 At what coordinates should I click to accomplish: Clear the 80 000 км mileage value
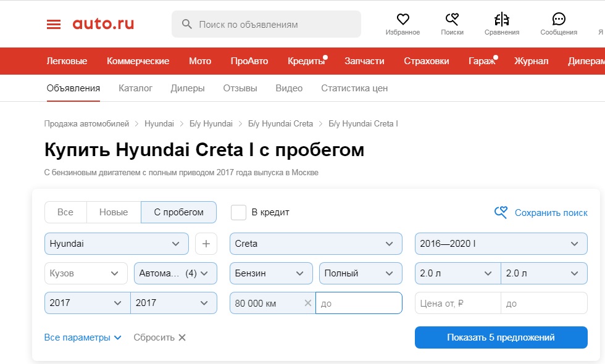point(308,303)
